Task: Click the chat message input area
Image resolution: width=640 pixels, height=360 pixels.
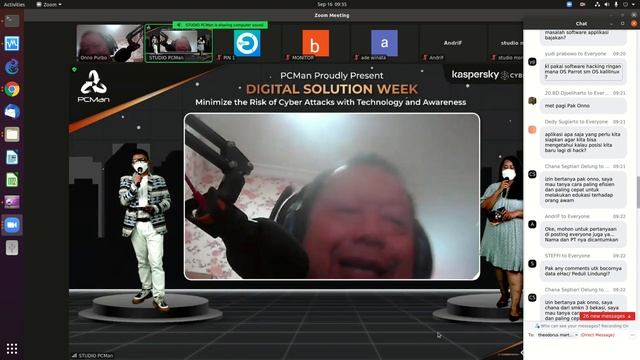Action: (581, 349)
